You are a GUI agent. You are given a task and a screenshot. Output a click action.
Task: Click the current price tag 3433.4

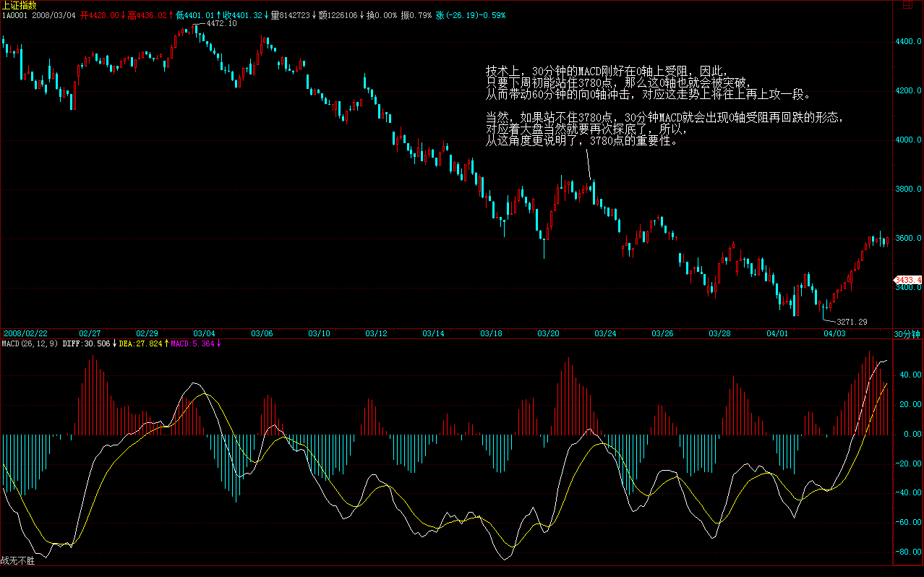point(908,280)
